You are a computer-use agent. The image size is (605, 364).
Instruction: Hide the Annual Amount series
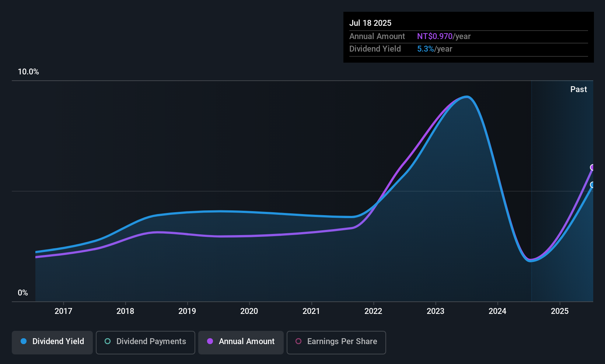tap(241, 342)
